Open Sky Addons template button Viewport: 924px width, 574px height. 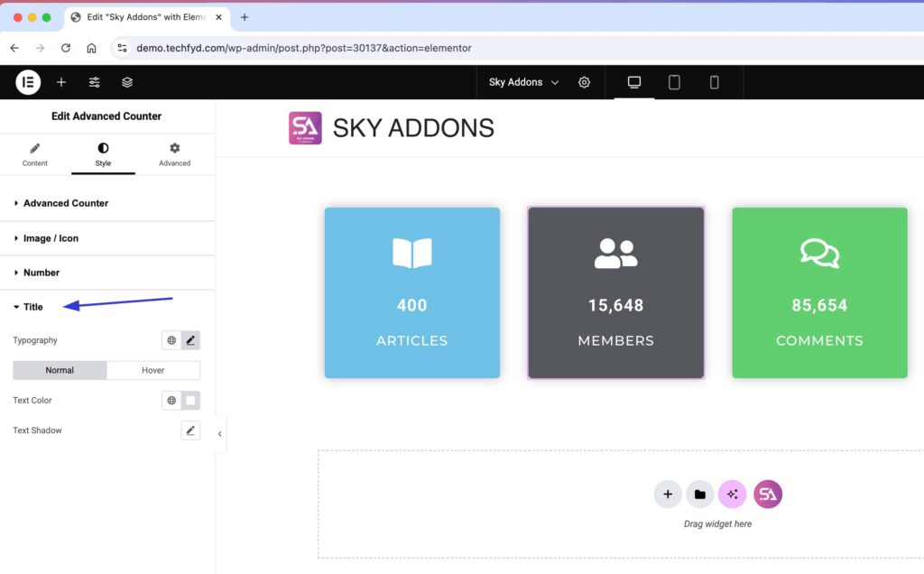pyautogui.click(x=768, y=495)
